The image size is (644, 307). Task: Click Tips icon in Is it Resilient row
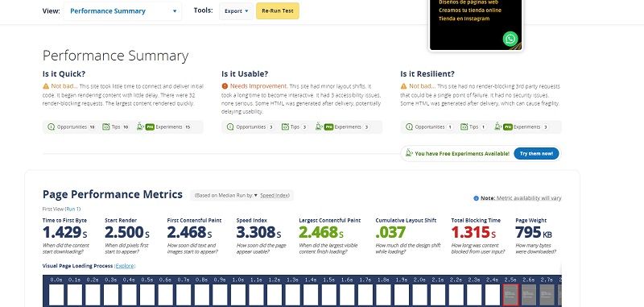(464, 127)
